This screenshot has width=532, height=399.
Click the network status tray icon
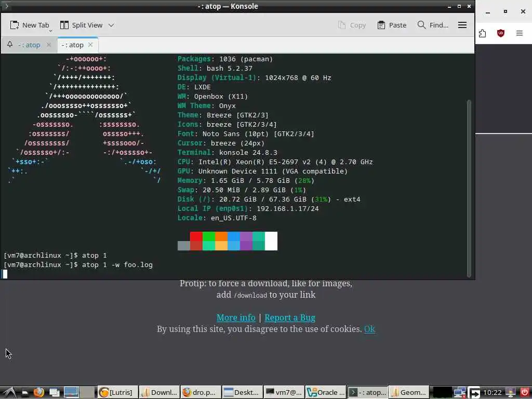click(459, 393)
